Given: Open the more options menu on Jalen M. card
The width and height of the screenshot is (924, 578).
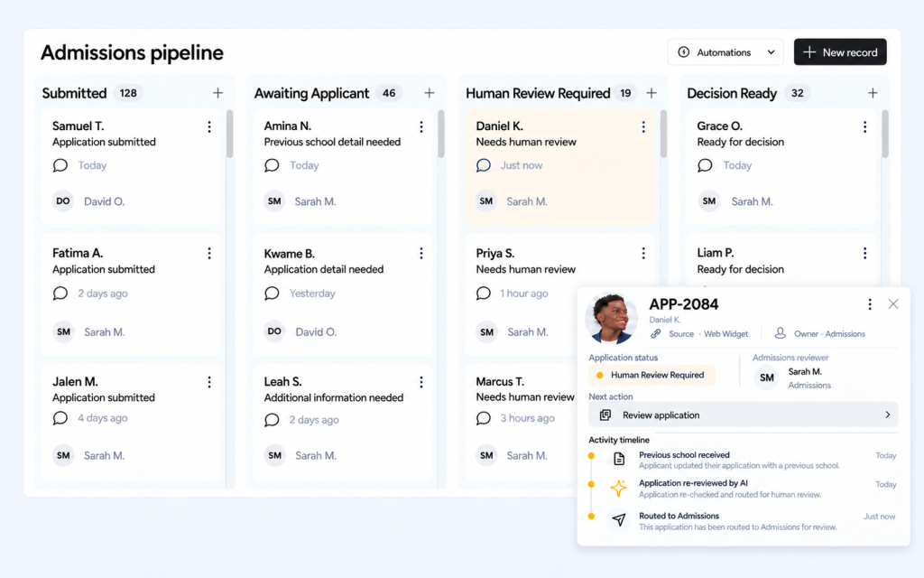Looking at the screenshot, I should [209, 382].
